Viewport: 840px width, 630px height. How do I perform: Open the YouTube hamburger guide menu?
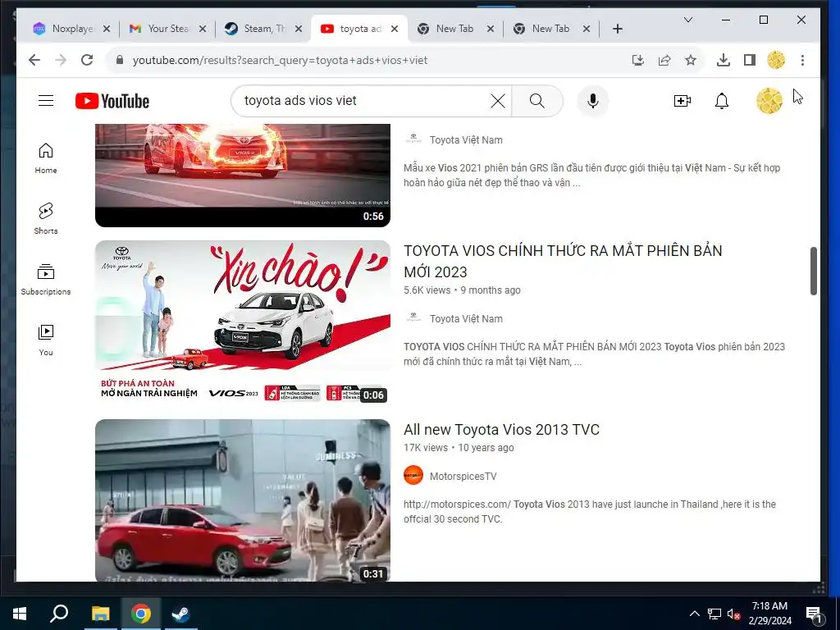point(46,101)
